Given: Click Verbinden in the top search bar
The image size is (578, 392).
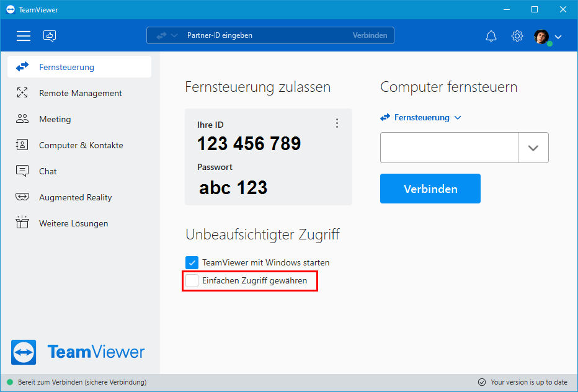Looking at the screenshot, I should tap(370, 35).
